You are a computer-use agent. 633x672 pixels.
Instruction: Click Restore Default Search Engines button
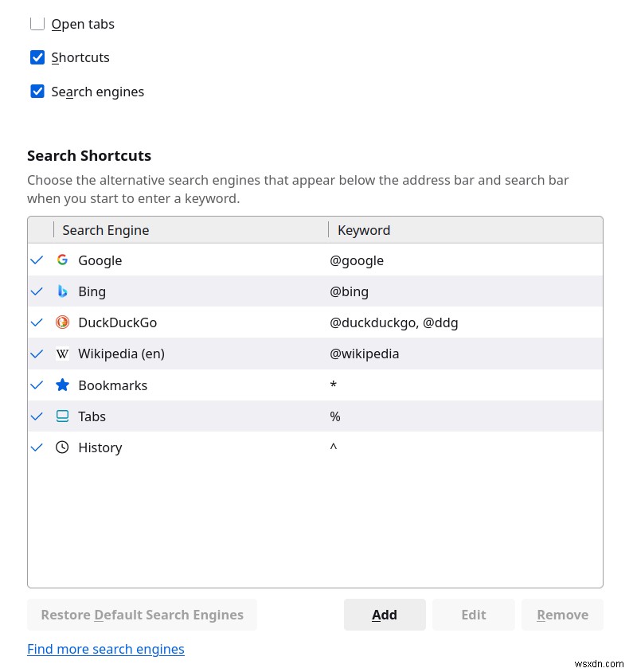coord(142,615)
